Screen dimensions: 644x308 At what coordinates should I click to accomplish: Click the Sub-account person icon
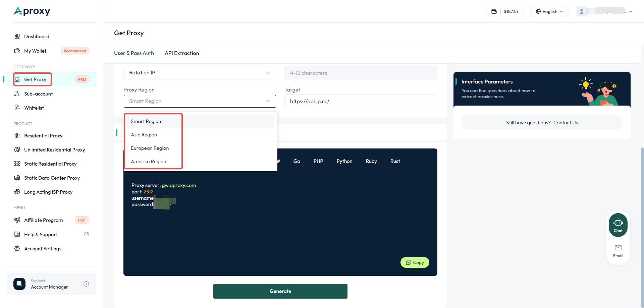click(x=17, y=94)
